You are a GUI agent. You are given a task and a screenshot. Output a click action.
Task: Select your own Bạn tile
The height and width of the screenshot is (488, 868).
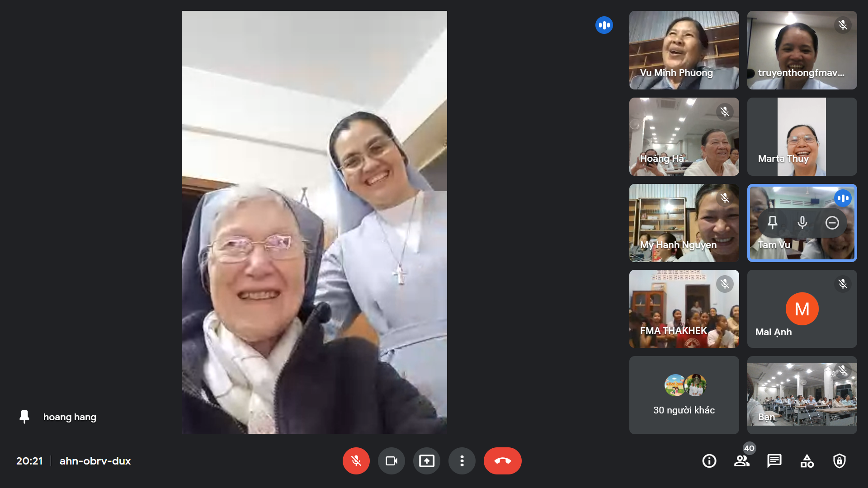click(802, 395)
